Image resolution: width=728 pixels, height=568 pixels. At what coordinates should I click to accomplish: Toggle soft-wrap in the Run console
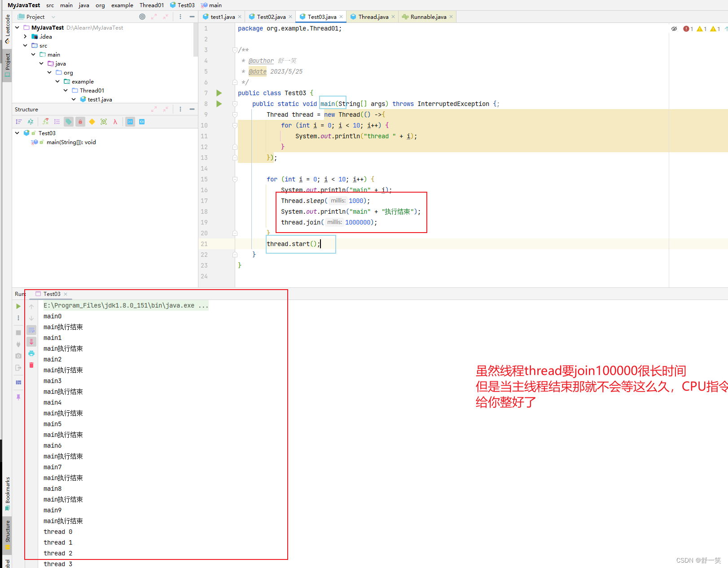pyautogui.click(x=31, y=330)
